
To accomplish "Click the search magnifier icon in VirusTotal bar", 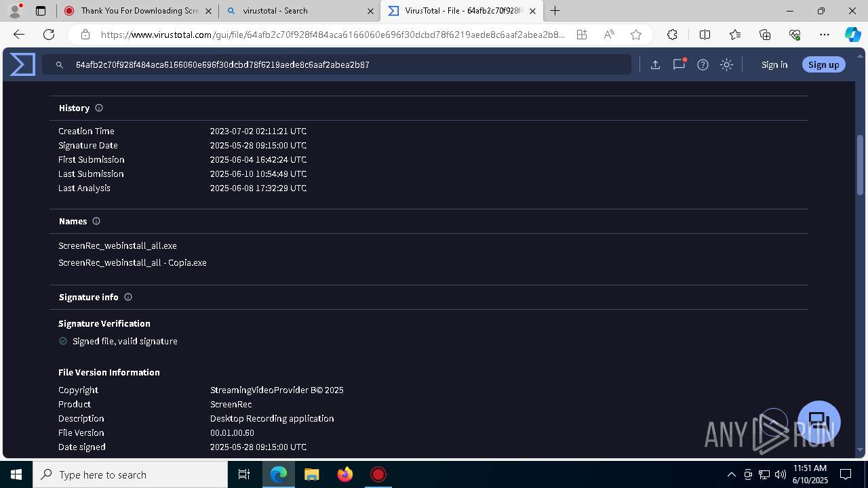I will (x=60, y=65).
